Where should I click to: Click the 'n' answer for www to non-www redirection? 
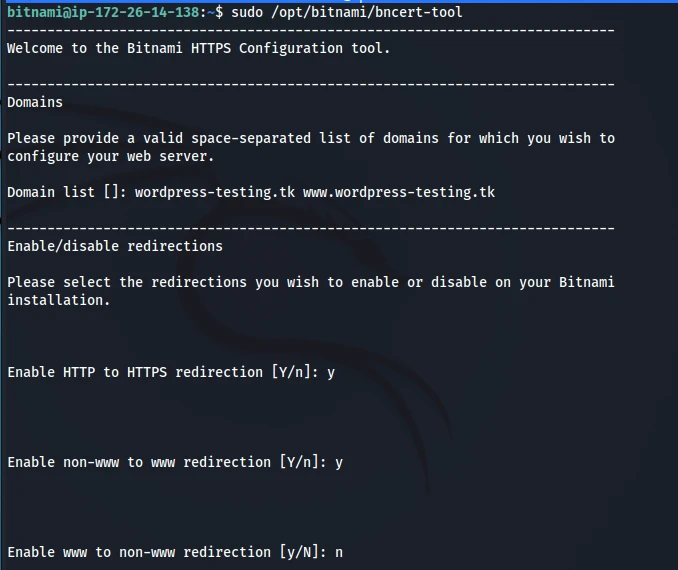339,552
